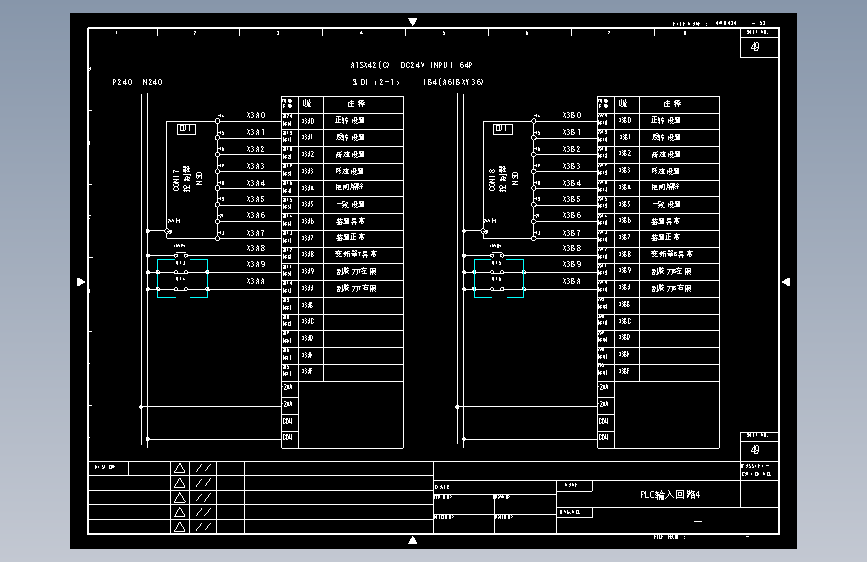Select wire label X3B1
The image size is (867, 562).
(572, 132)
